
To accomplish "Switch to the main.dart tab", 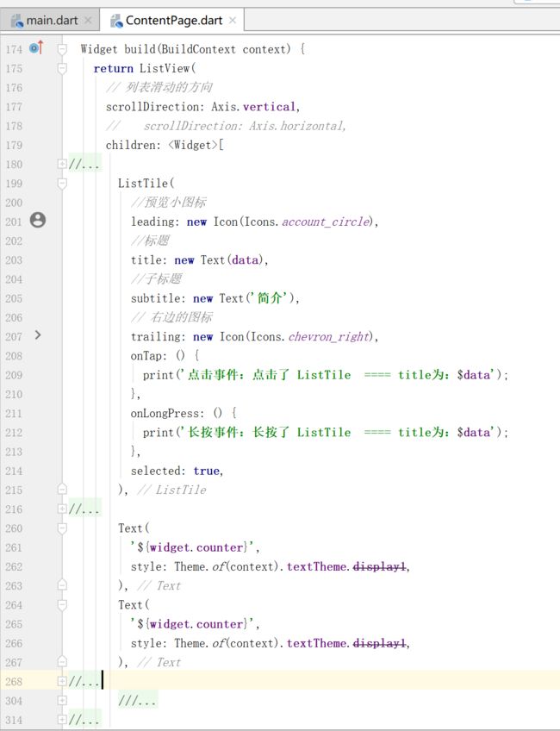I will click(x=52, y=20).
